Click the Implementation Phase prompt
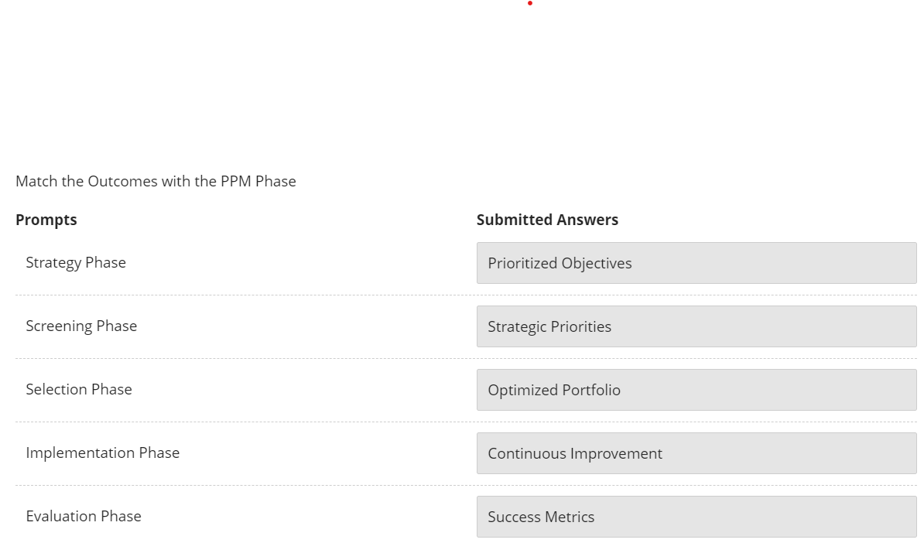924x560 pixels. (103, 452)
